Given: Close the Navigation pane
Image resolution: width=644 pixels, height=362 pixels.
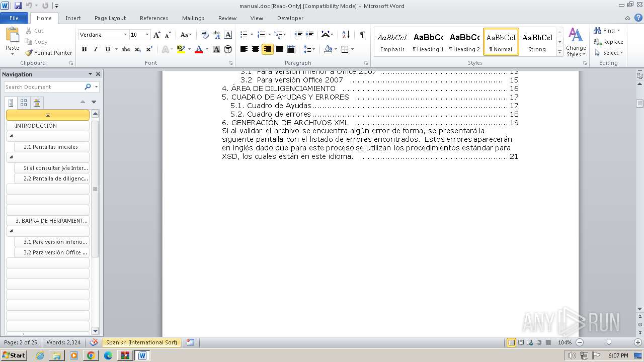Looking at the screenshot, I should (x=98, y=74).
